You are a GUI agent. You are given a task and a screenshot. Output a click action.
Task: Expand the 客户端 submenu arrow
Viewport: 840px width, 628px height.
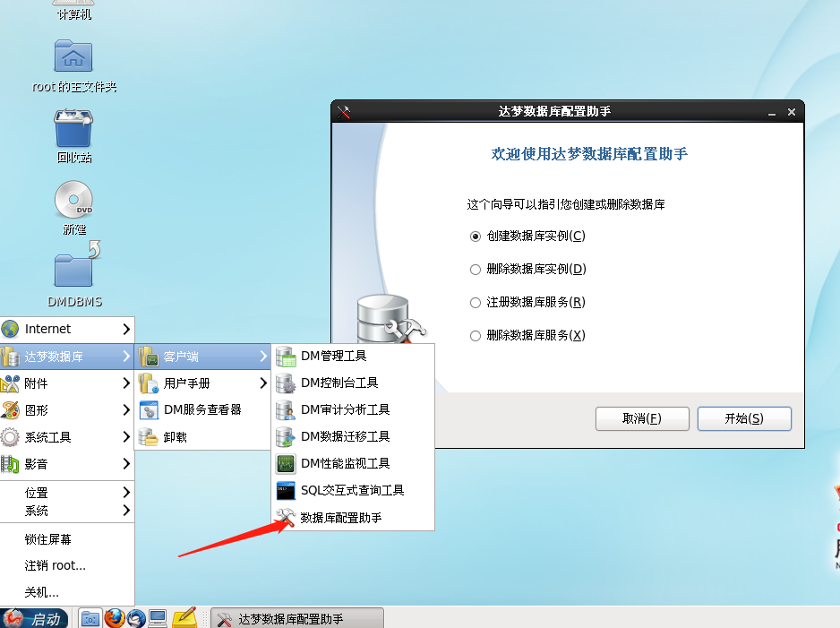coord(263,357)
